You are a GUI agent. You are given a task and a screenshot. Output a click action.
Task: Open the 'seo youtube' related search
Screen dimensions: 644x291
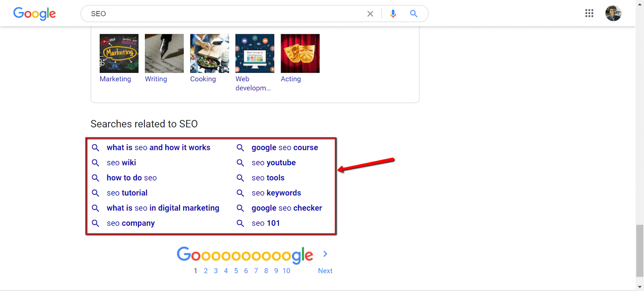tap(273, 162)
